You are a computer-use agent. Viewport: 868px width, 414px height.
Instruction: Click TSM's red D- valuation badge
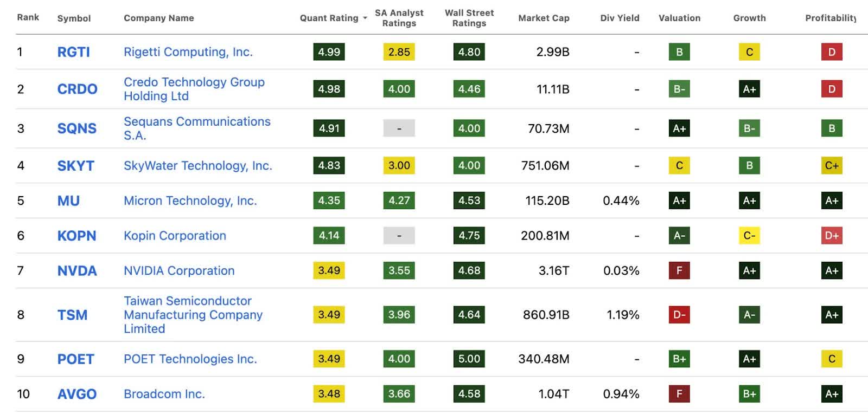[679, 315]
